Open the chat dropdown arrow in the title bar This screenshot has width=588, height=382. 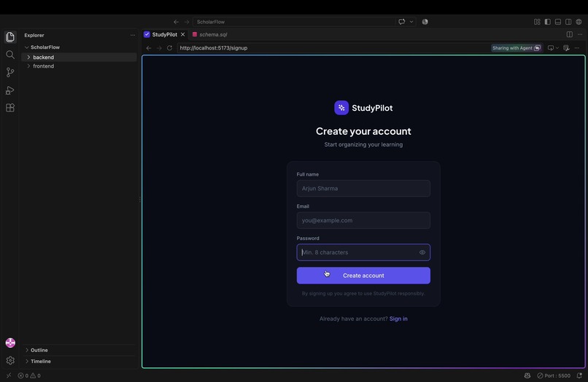411,22
